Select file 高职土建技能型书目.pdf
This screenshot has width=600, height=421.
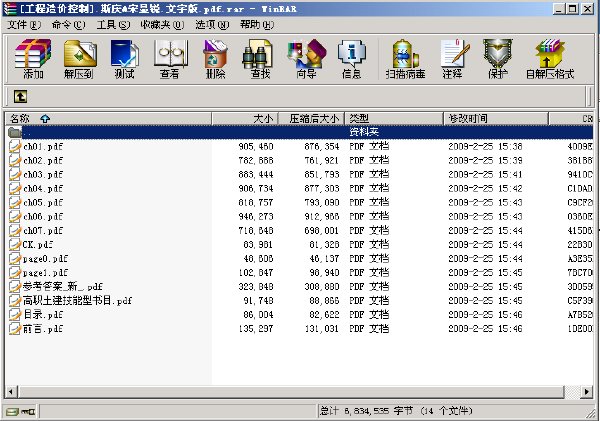pyautogui.click(x=77, y=301)
